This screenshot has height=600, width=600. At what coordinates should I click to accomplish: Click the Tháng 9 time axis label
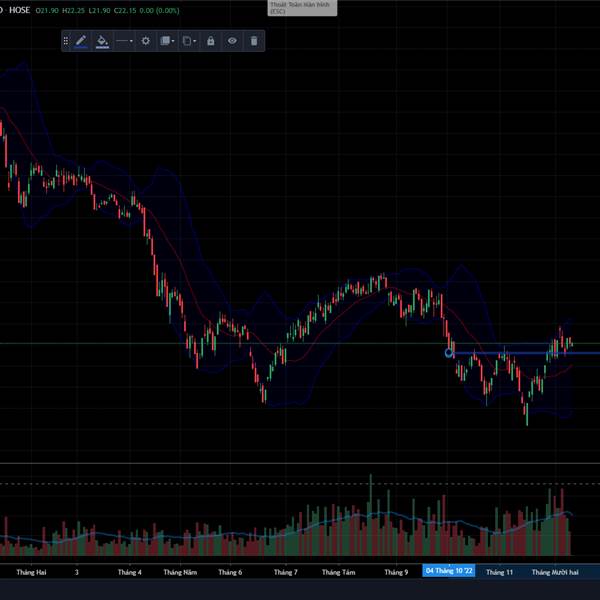click(x=396, y=572)
